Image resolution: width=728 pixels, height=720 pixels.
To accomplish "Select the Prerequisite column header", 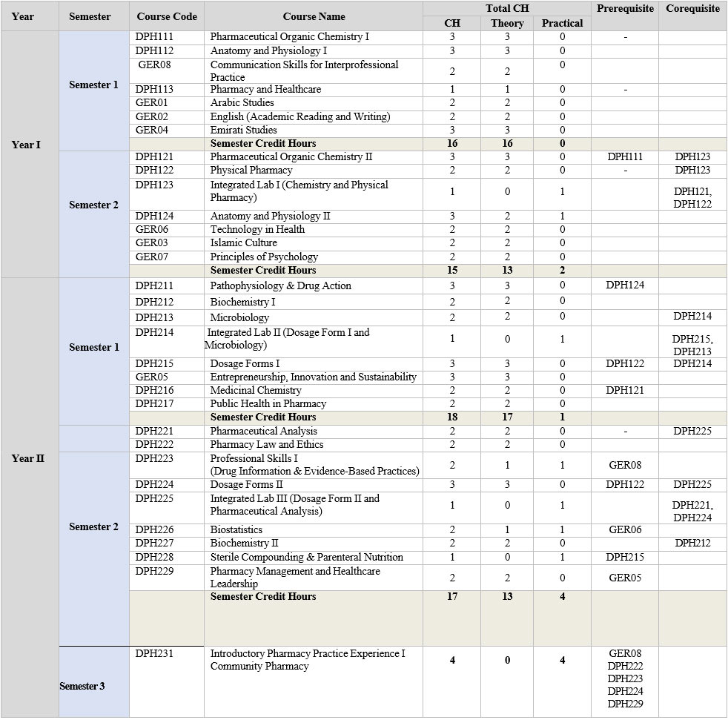I will pos(625,8).
